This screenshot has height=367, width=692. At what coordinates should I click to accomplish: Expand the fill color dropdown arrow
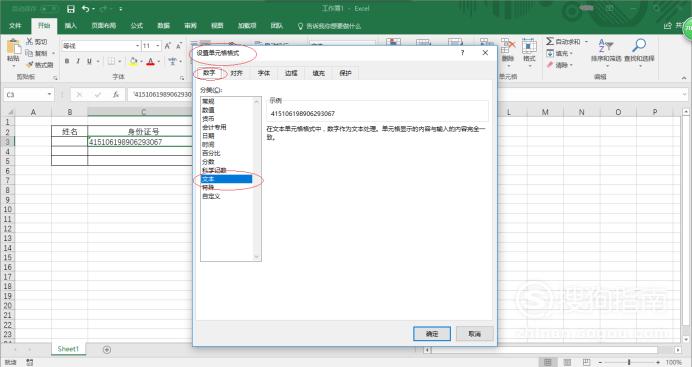tap(141, 62)
